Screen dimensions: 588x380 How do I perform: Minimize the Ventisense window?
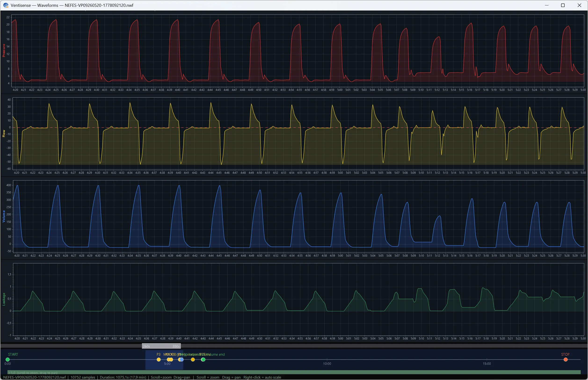(x=547, y=5)
